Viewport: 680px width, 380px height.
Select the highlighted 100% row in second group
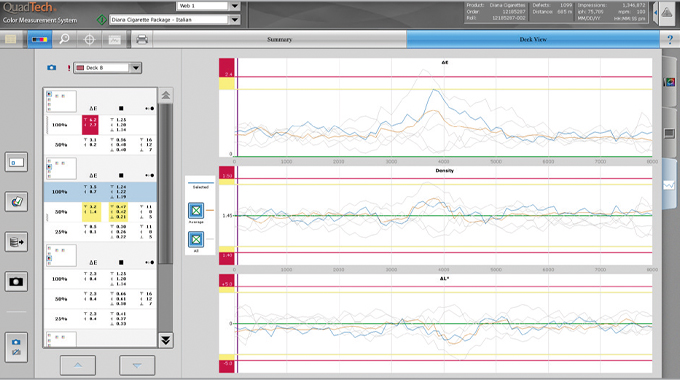click(100, 192)
